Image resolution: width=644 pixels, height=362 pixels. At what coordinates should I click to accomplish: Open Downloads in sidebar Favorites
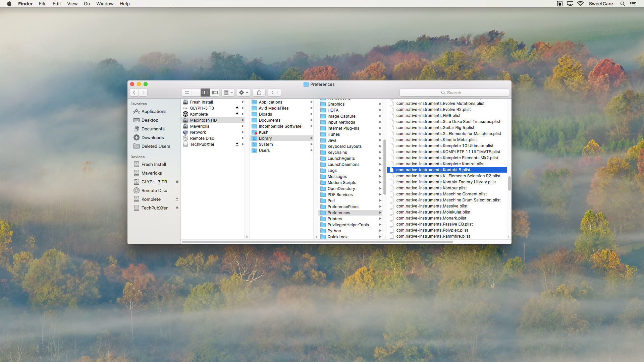153,137
